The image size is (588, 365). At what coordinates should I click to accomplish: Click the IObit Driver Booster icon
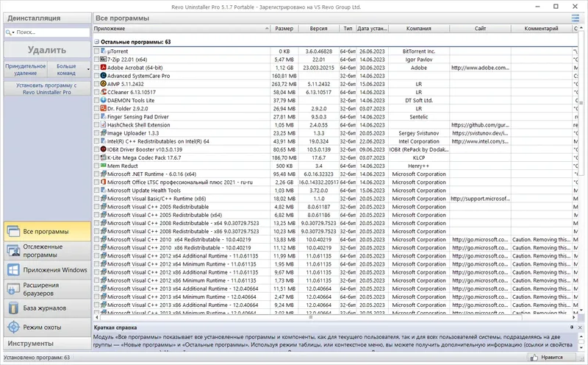coord(104,149)
